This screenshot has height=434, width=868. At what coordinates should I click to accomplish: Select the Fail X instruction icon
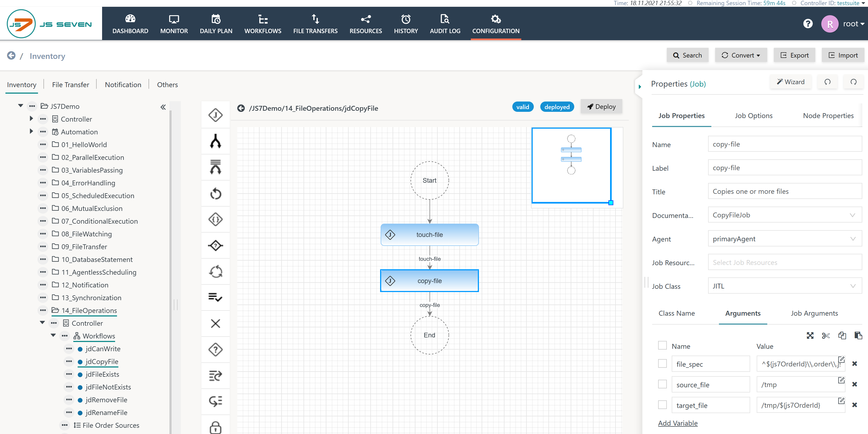click(215, 324)
